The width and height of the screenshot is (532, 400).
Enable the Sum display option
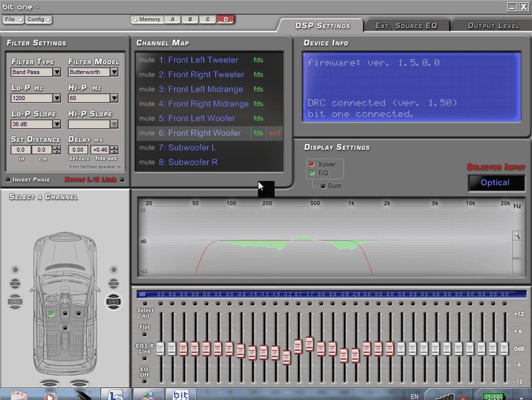pos(323,186)
